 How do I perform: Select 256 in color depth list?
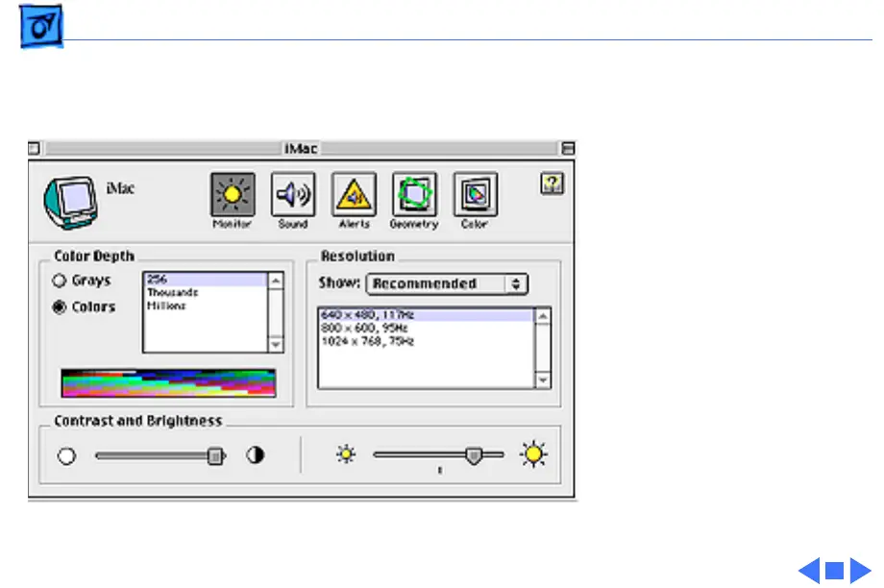click(x=206, y=279)
